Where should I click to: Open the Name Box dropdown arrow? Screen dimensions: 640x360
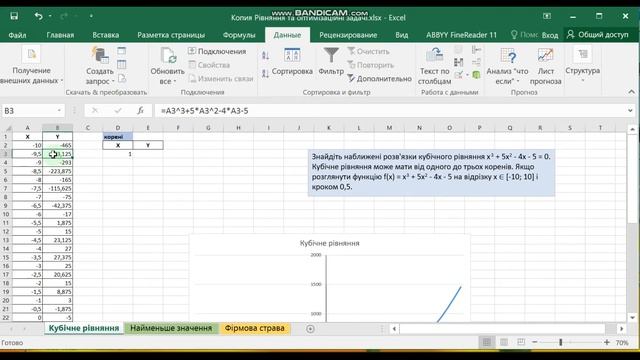point(59,111)
